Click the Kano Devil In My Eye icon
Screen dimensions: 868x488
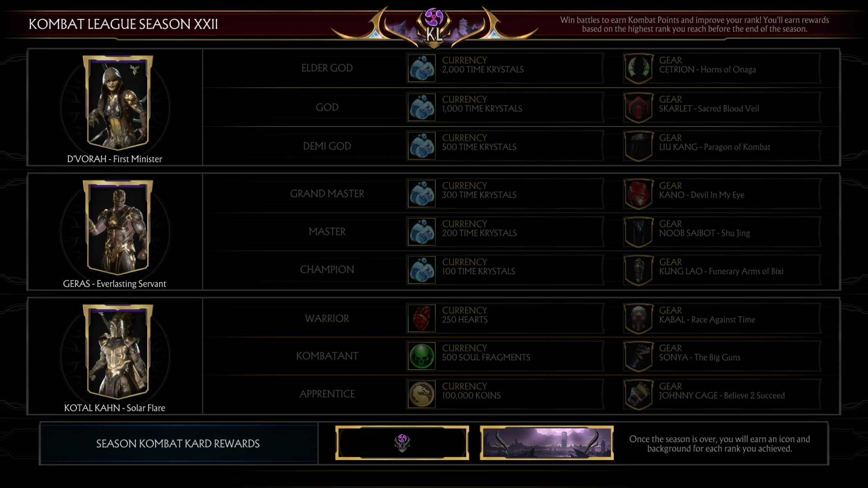(x=638, y=194)
